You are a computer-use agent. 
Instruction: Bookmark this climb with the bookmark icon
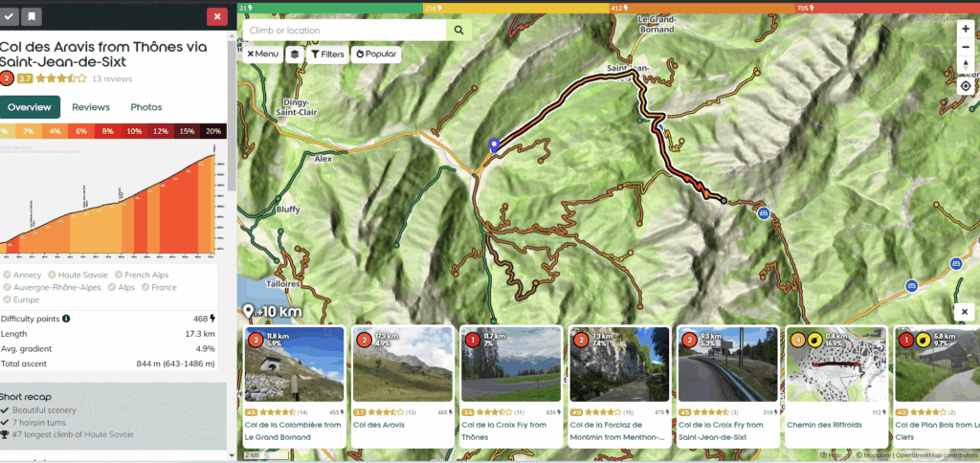[x=32, y=16]
